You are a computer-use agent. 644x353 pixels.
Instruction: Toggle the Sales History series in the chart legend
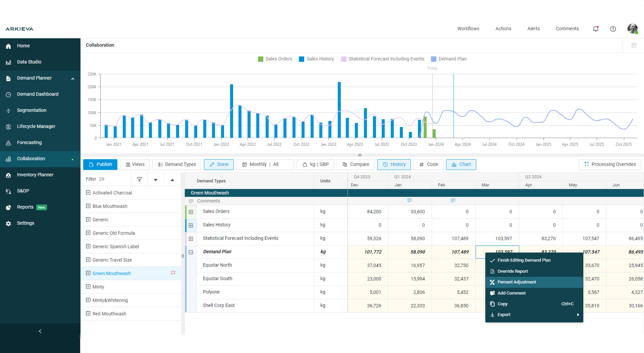click(320, 59)
